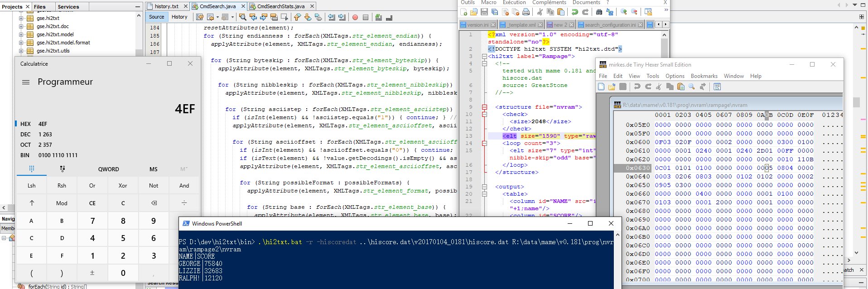The height and width of the screenshot is (289, 868).
Task: Collapse the structure element fold marker
Action: click(x=484, y=107)
